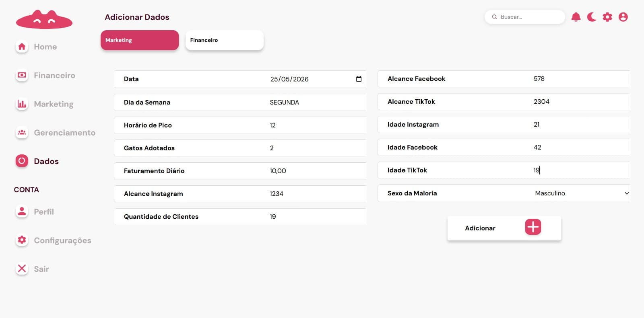The width and height of the screenshot is (644, 318).
Task: Click the Dados circle icon
Action: coord(22,161)
